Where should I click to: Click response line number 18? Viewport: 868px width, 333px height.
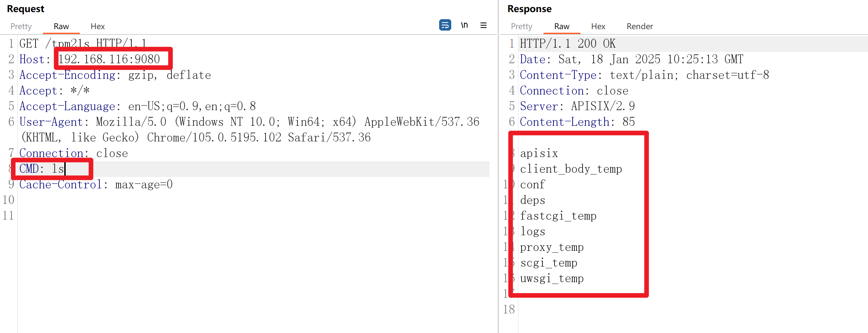(509, 309)
